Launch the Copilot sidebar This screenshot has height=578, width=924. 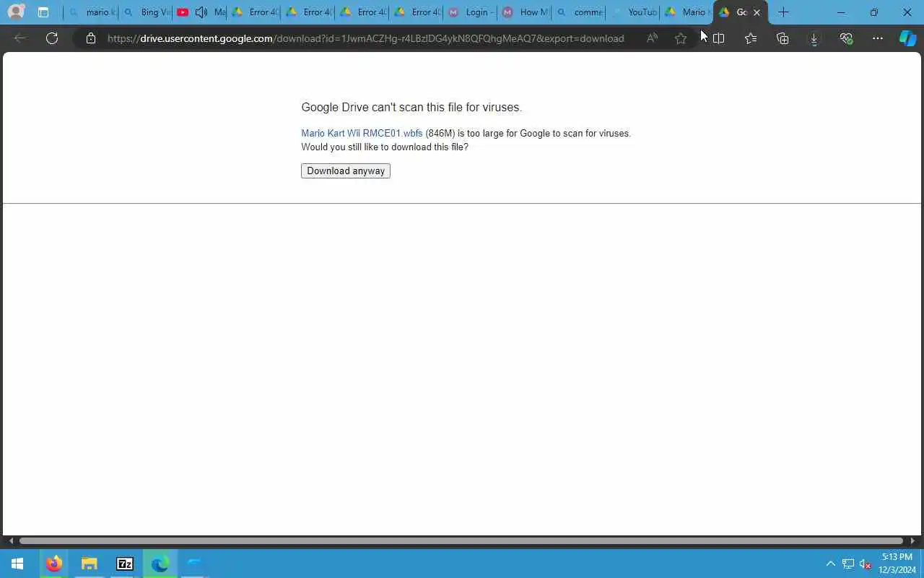click(x=907, y=38)
